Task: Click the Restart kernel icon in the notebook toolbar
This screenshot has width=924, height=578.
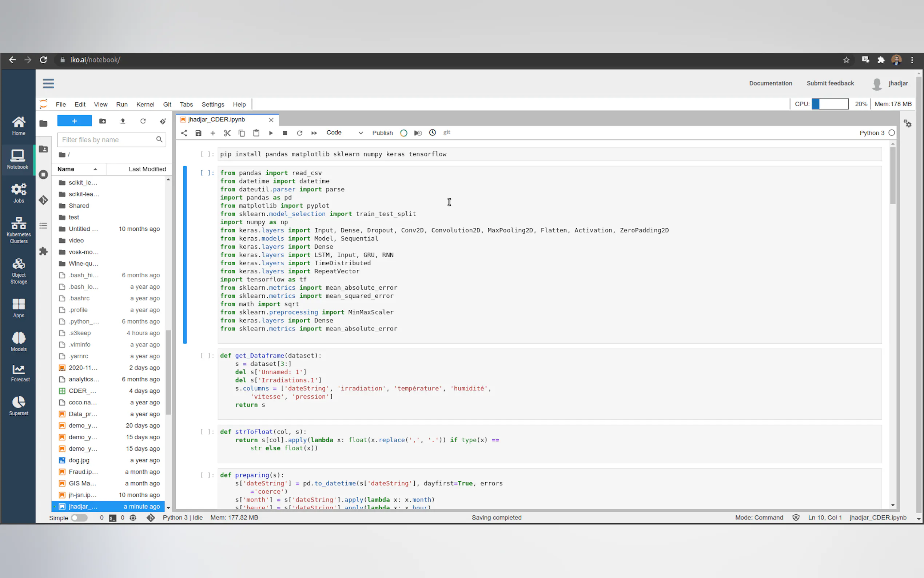Action: point(299,133)
